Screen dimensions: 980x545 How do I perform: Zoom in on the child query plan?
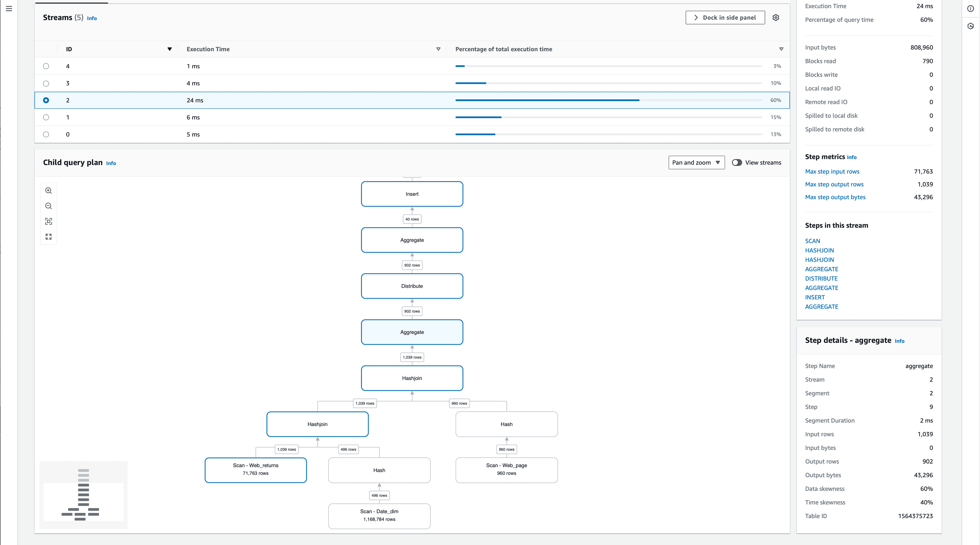[48, 190]
